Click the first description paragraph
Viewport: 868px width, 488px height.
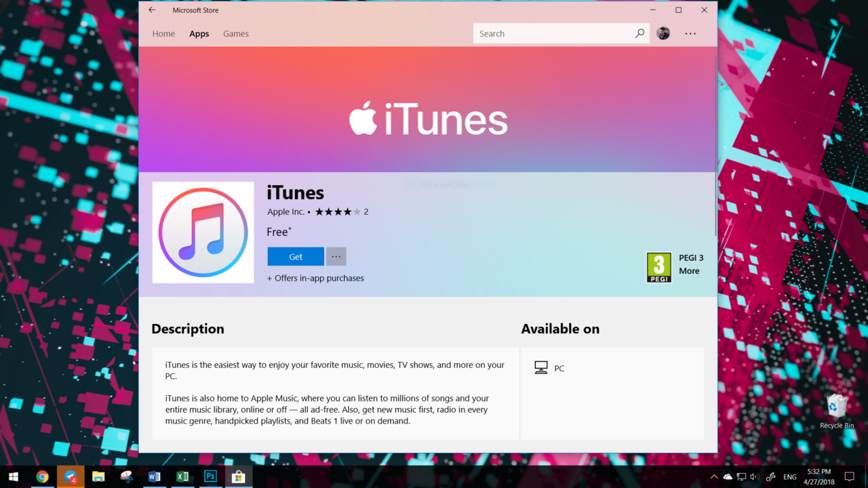335,370
